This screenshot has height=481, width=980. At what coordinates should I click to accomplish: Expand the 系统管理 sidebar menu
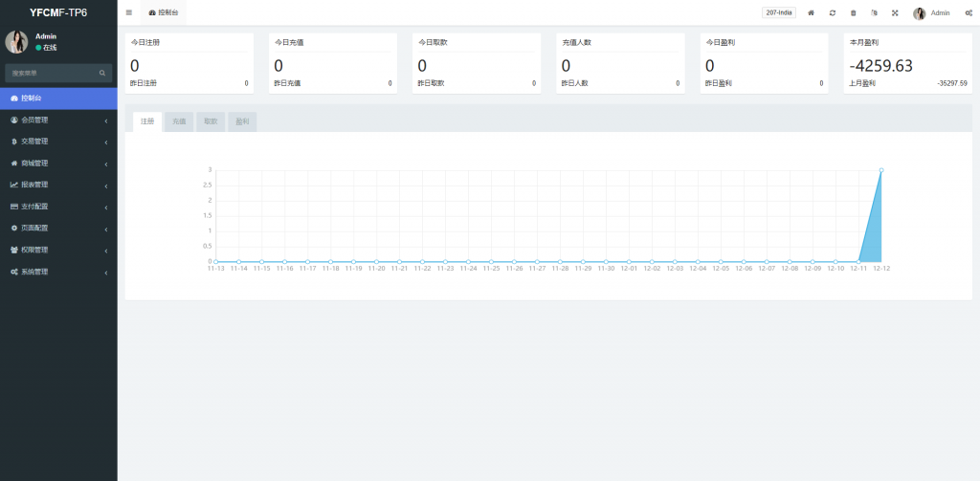point(58,272)
